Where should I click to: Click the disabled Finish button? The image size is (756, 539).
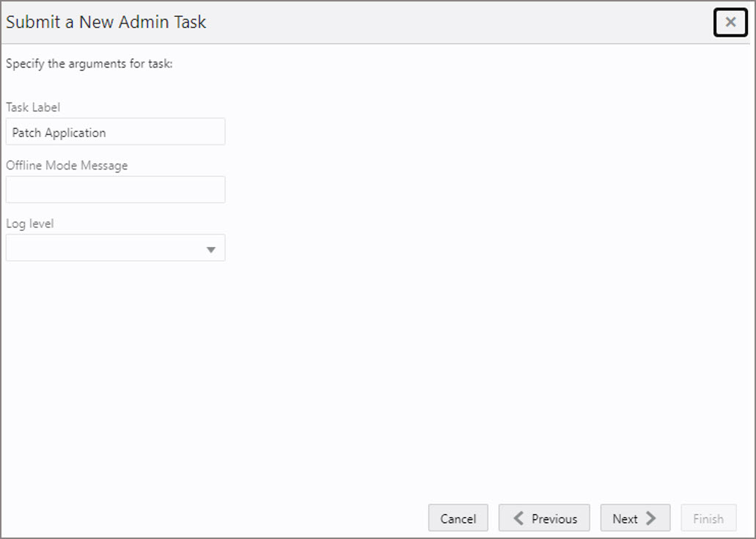pyautogui.click(x=708, y=518)
